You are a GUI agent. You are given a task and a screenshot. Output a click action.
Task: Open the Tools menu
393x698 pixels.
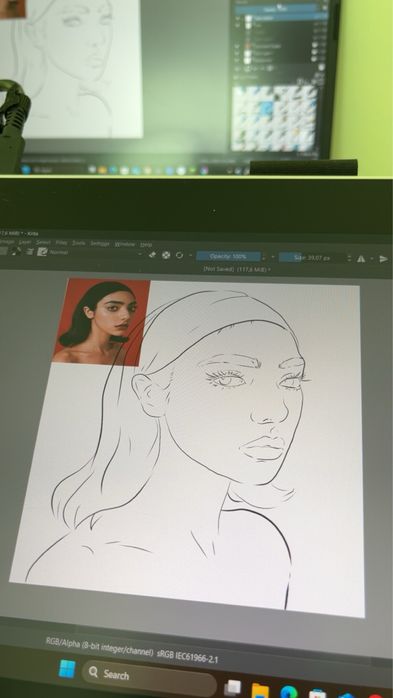click(78, 243)
